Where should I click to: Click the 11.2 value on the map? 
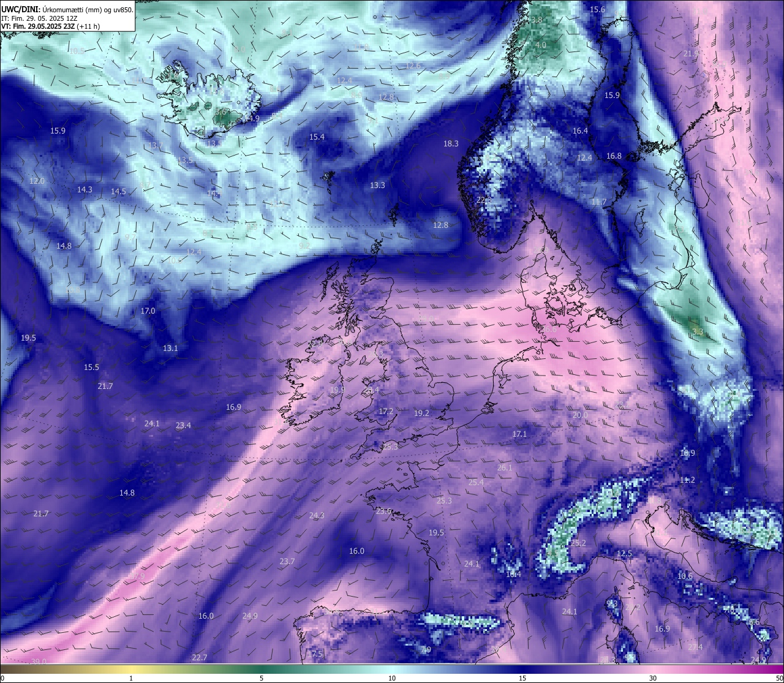[x=687, y=480]
